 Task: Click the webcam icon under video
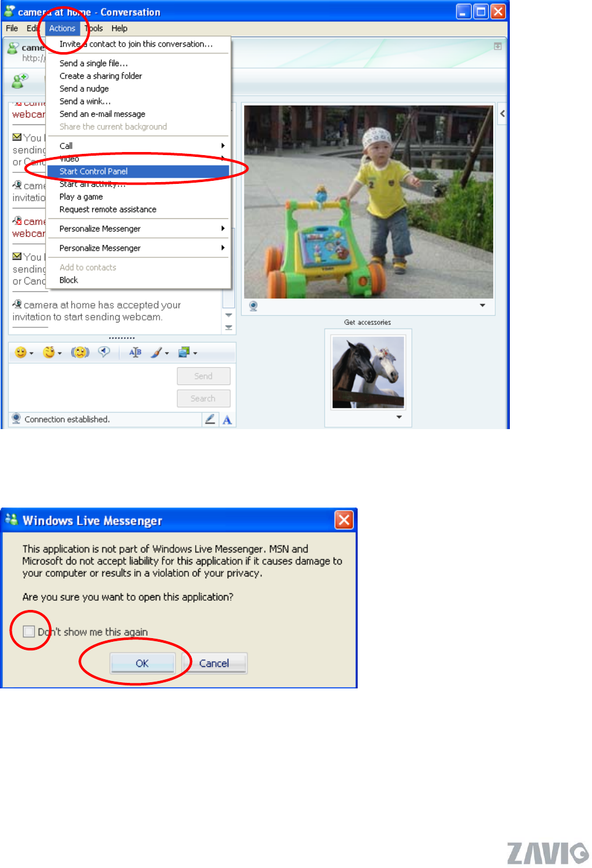click(253, 306)
